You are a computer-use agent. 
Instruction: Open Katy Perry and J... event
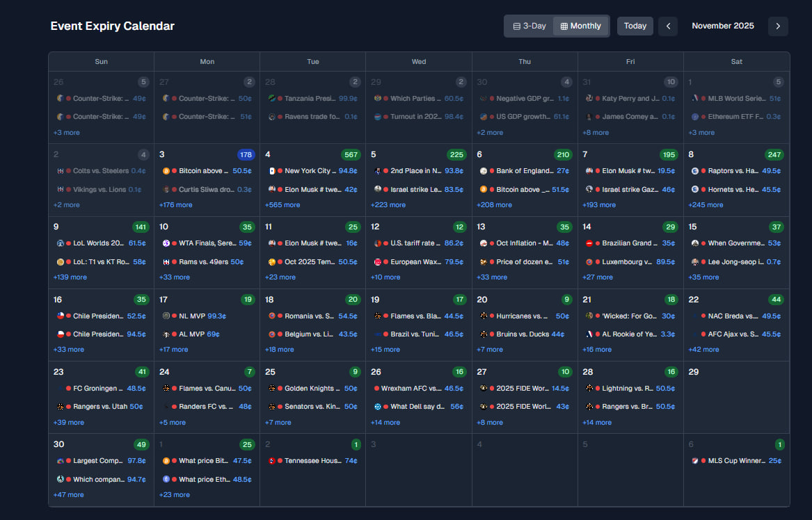[630, 98]
